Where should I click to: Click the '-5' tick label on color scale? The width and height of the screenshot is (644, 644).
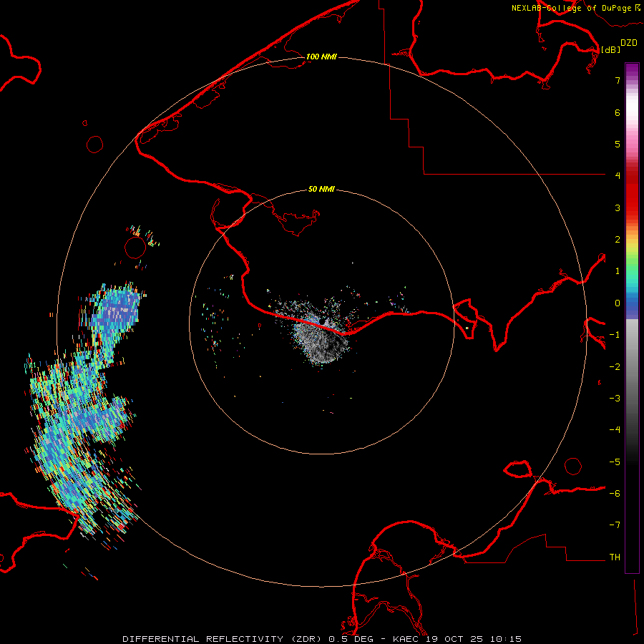pyautogui.click(x=615, y=462)
